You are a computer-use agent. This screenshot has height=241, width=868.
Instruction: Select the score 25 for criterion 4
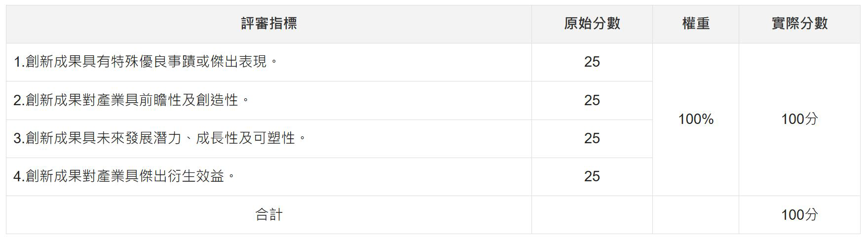pos(592,177)
